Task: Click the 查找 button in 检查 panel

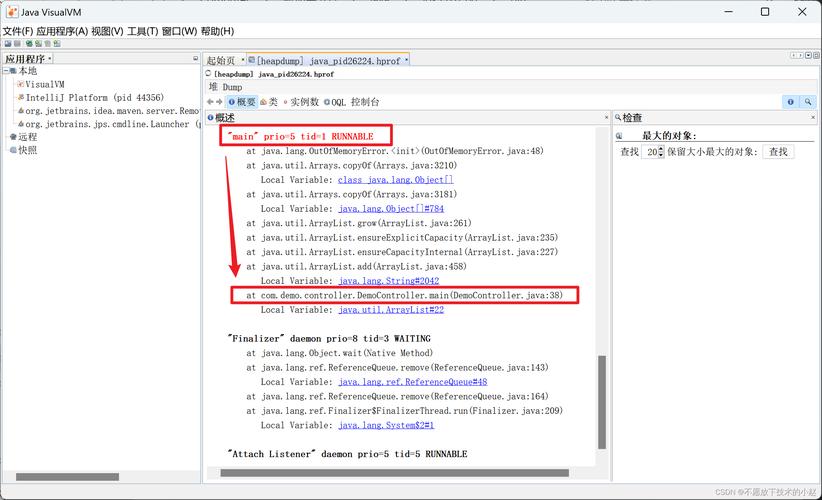Action: [778, 152]
